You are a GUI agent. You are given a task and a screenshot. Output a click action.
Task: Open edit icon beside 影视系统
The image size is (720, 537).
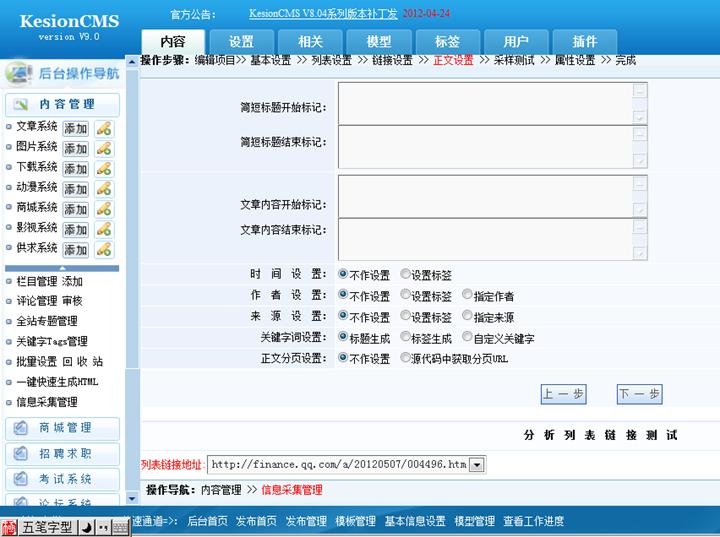tap(104, 230)
